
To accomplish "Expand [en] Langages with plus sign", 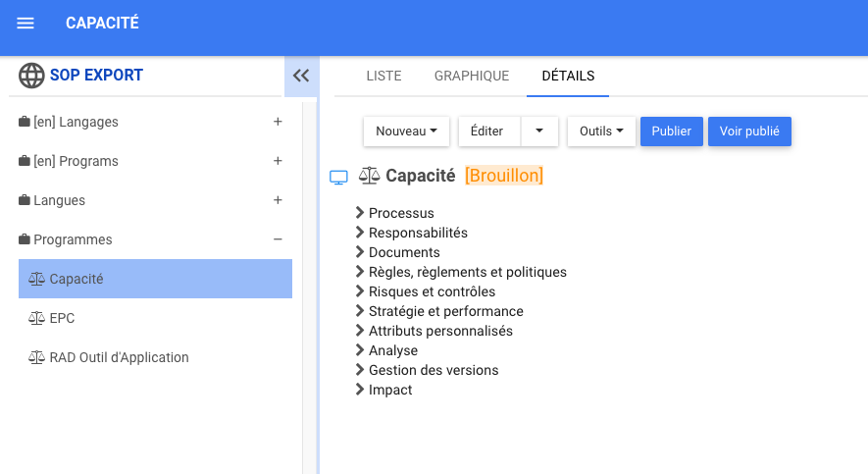I will [x=278, y=122].
